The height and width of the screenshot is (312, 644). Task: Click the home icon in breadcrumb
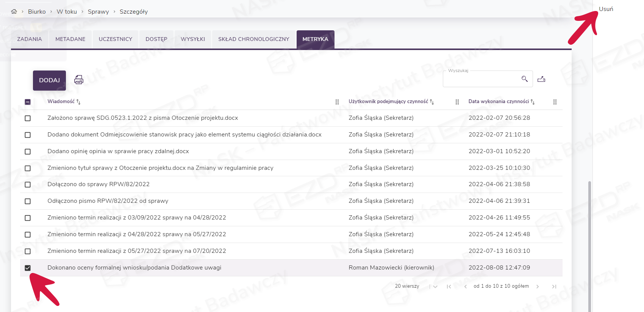(x=14, y=11)
